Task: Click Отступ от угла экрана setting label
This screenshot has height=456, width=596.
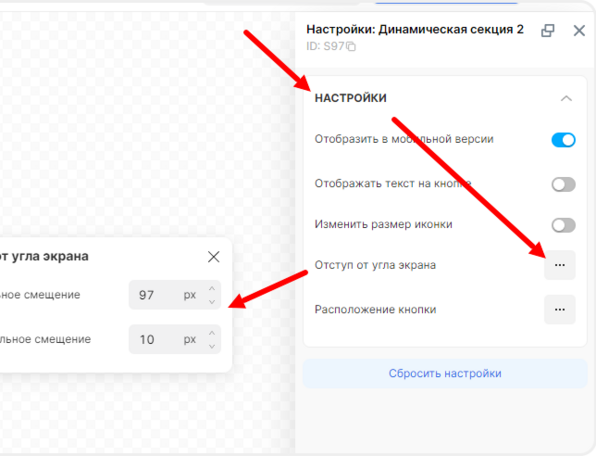Action: tap(375, 265)
